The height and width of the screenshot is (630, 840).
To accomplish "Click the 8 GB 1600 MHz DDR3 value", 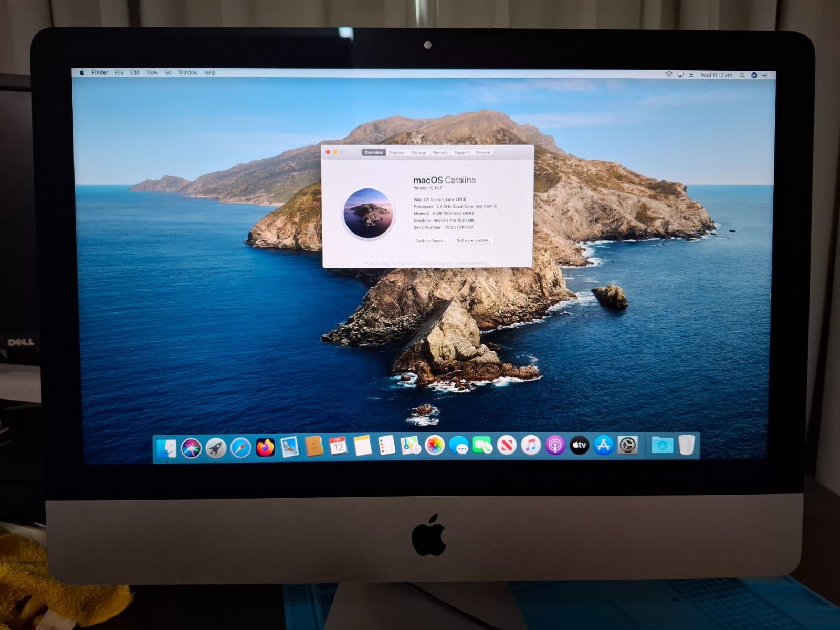I will point(453,213).
